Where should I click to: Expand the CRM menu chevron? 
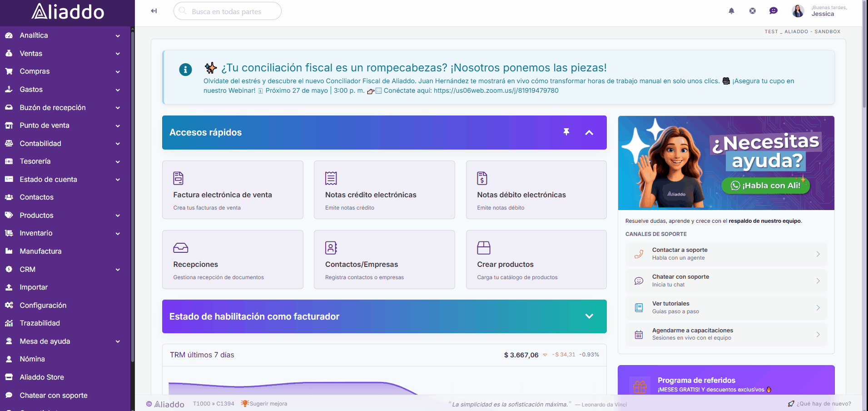point(118,270)
